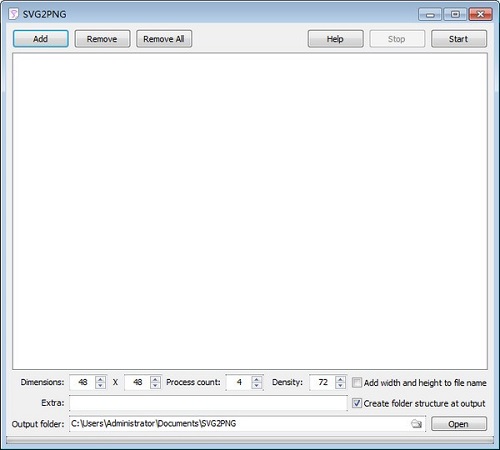Screen dimensions: 500x450
Task: Decrease the Dimensions height value with down arrow
Action: 155,385
